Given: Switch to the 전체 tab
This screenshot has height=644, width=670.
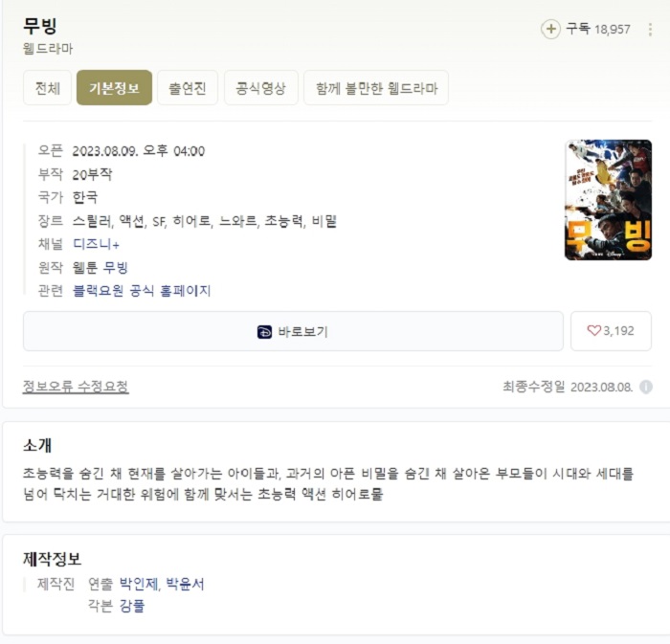Looking at the screenshot, I should [x=48, y=88].
